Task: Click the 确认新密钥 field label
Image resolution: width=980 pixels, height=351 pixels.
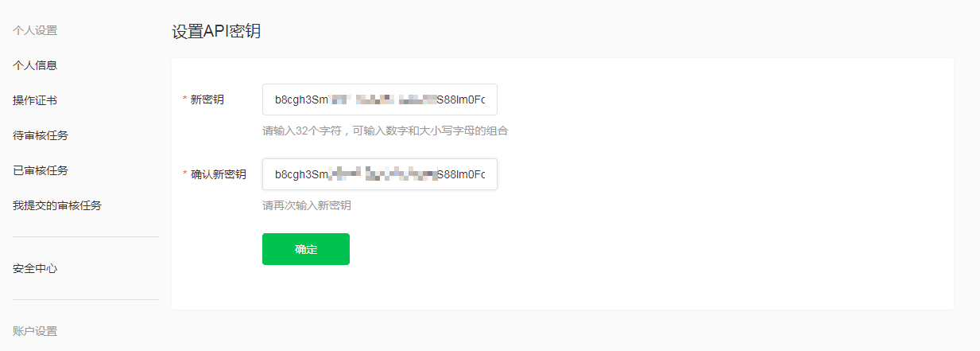Action: pos(219,174)
